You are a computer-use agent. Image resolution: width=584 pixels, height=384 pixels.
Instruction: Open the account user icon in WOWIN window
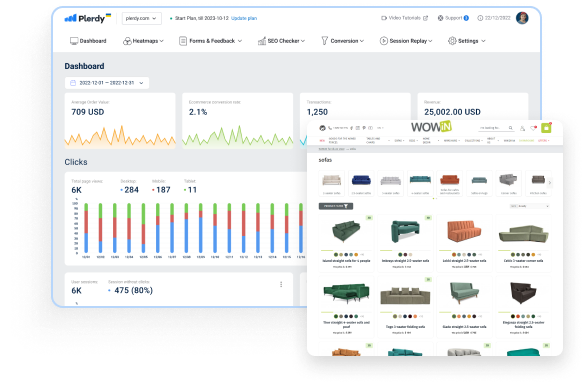[522, 128]
